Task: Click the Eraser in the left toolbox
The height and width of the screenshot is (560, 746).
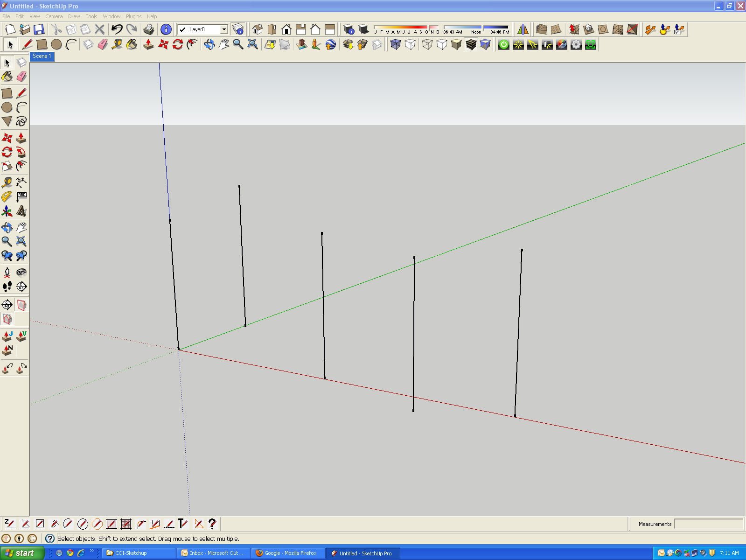Action: click(x=21, y=77)
